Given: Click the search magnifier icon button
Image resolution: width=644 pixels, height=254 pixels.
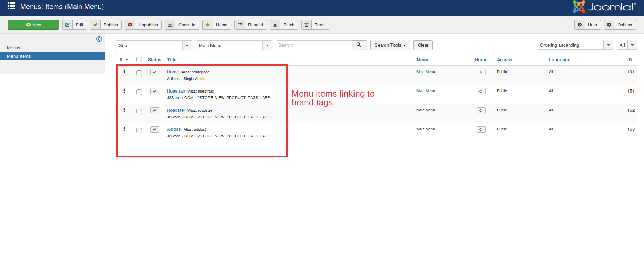Looking at the screenshot, I should [359, 45].
